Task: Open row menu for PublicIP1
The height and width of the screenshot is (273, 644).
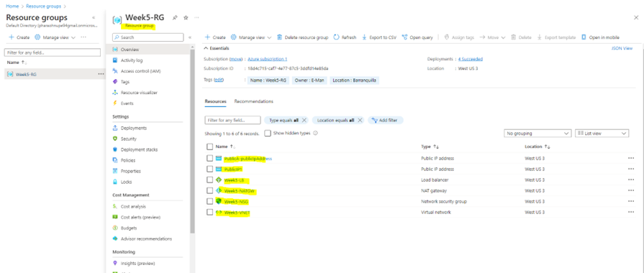Action: [x=631, y=170]
